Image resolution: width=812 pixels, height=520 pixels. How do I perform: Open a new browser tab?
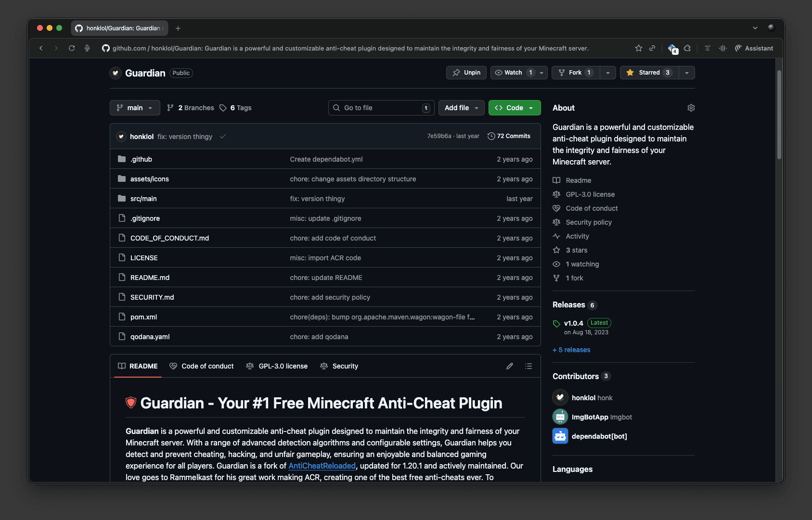(178, 28)
